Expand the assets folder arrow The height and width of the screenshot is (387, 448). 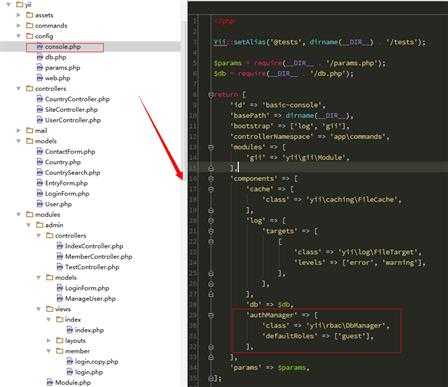coord(19,15)
